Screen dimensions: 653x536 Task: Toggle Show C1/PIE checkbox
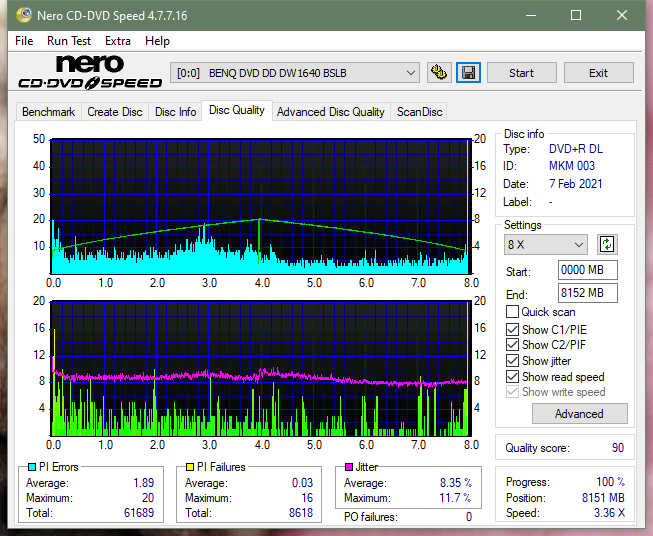pos(512,329)
